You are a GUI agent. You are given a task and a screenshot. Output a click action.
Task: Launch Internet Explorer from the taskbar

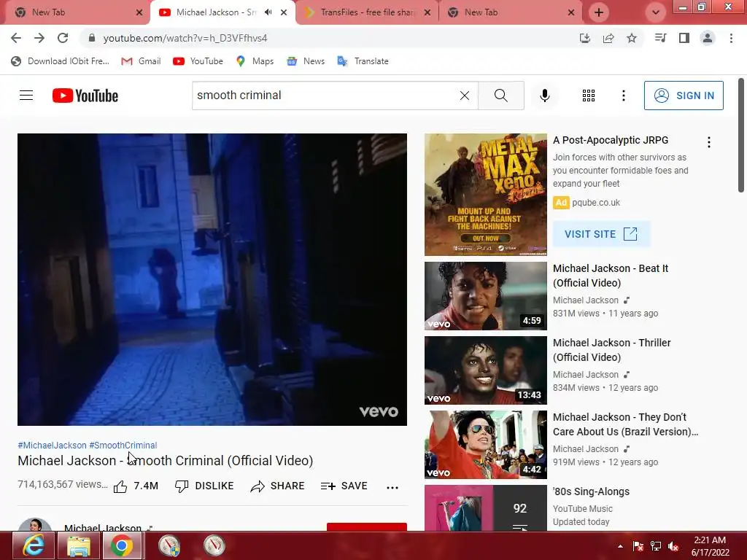tap(34, 545)
